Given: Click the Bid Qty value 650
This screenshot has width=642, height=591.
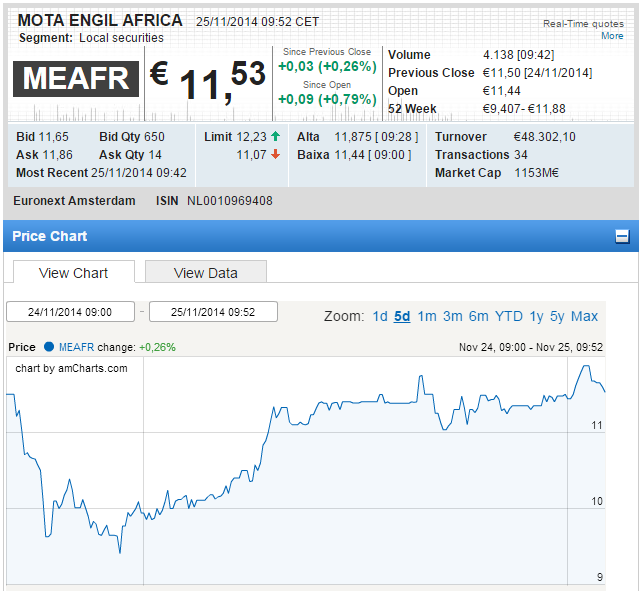Looking at the screenshot, I should 154,137.
